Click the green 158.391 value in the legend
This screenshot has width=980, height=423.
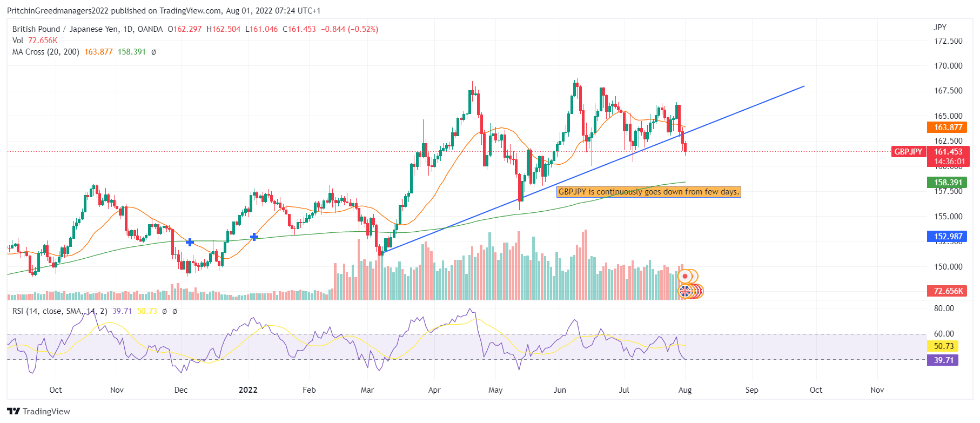(x=132, y=52)
